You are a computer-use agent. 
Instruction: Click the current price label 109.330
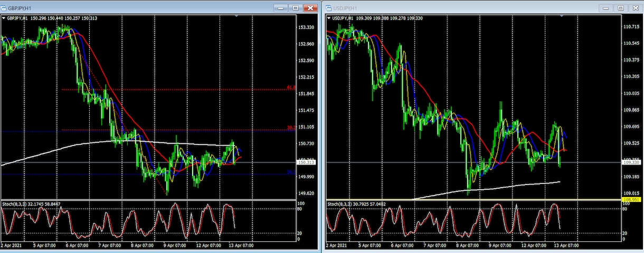[632, 163]
